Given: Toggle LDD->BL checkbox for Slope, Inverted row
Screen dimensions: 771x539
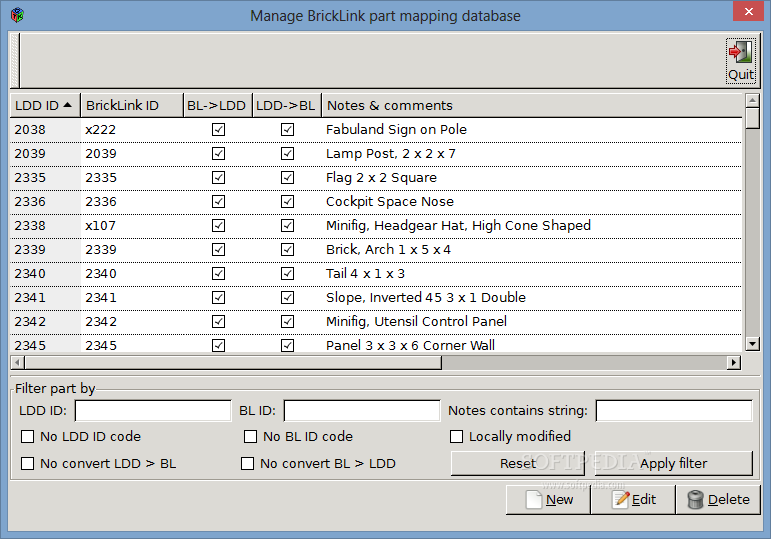Looking at the screenshot, I should point(288,298).
